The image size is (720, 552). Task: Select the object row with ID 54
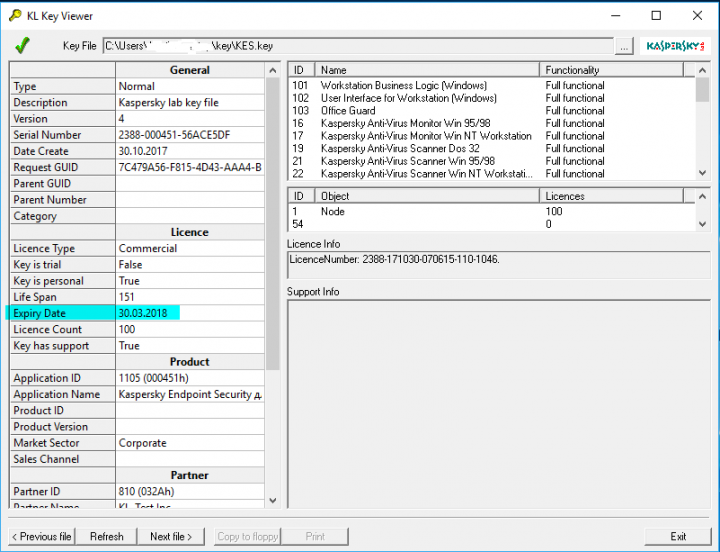pos(491,224)
